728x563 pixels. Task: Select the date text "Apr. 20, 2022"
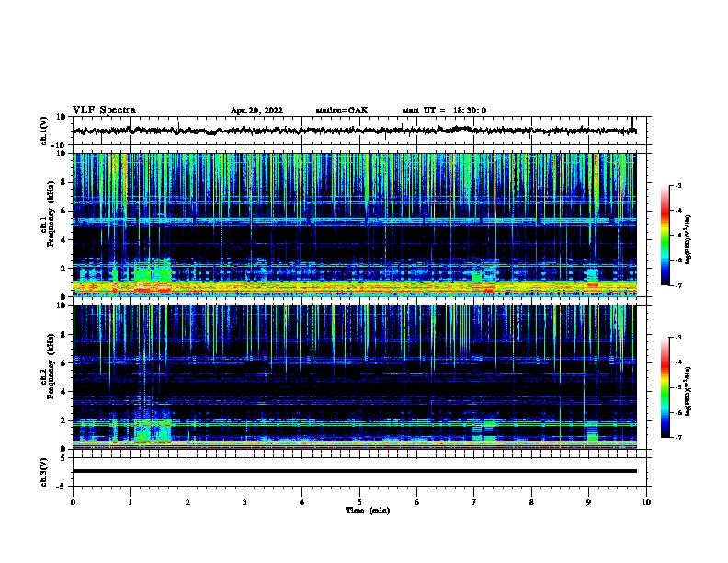pyautogui.click(x=256, y=110)
